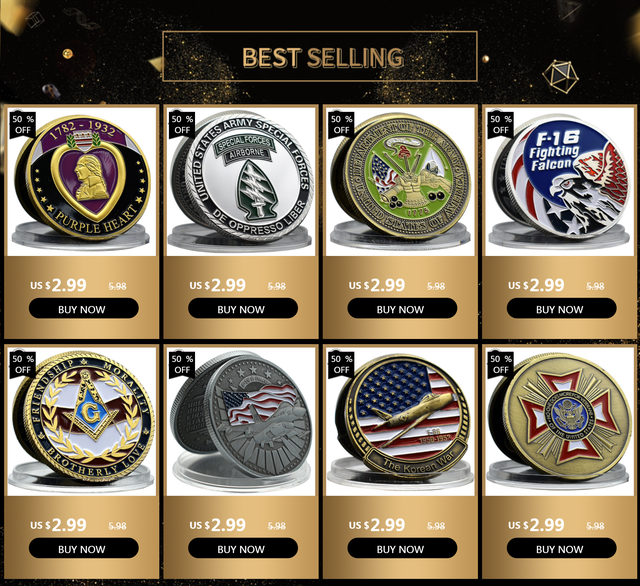Open the Masonic Brotherly Love coin image
This screenshot has height=586, width=640.
pyautogui.click(x=81, y=422)
